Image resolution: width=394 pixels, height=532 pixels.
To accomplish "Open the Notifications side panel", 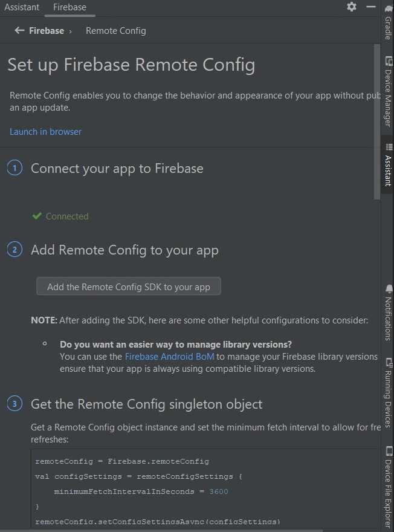I will click(x=388, y=313).
